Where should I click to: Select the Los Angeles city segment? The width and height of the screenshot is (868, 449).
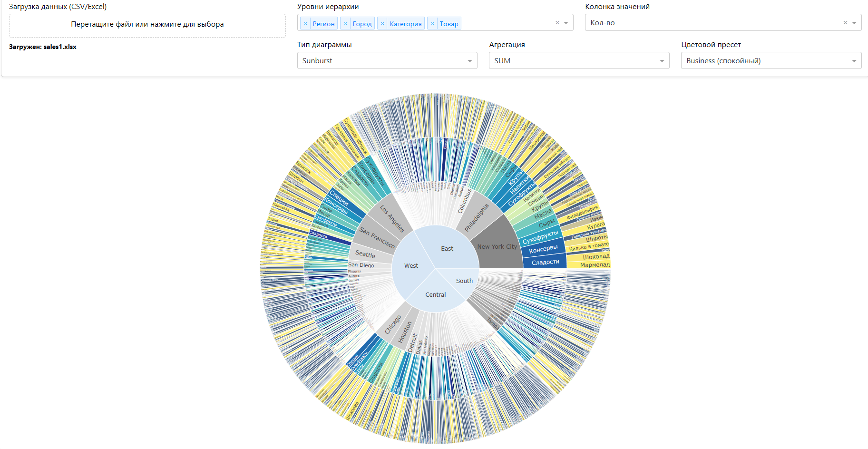click(392, 219)
